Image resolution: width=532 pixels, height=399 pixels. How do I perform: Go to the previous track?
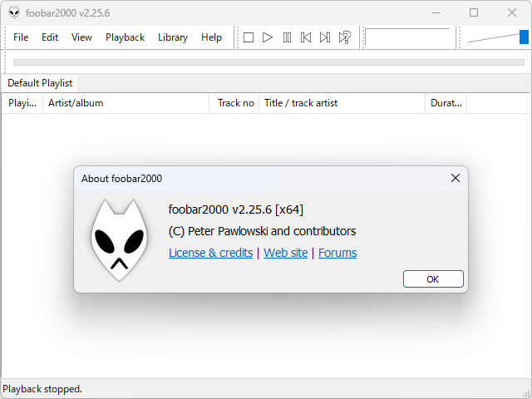pyautogui.click(x=306, y=37)
